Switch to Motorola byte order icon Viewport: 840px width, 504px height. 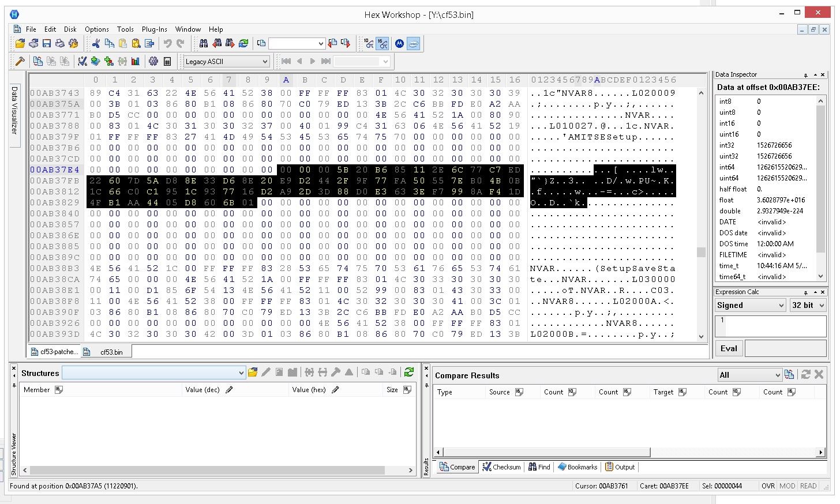point(399,43)
